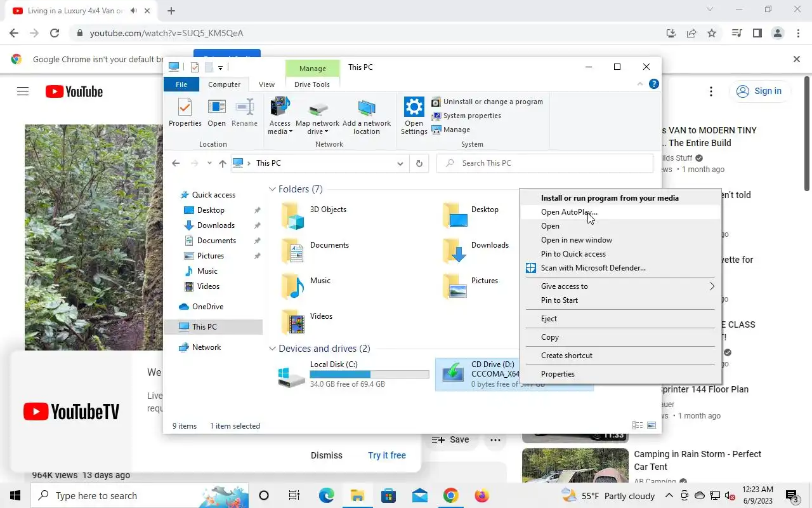
Task: Choose Pin to Quick access from the context menu
Action: click(x=620, y=254)
